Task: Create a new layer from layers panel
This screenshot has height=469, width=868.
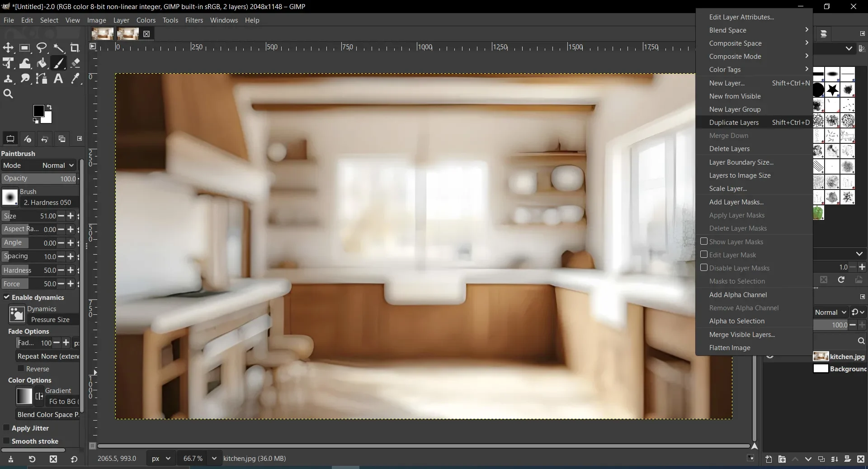Action: [x=769, y=459]
